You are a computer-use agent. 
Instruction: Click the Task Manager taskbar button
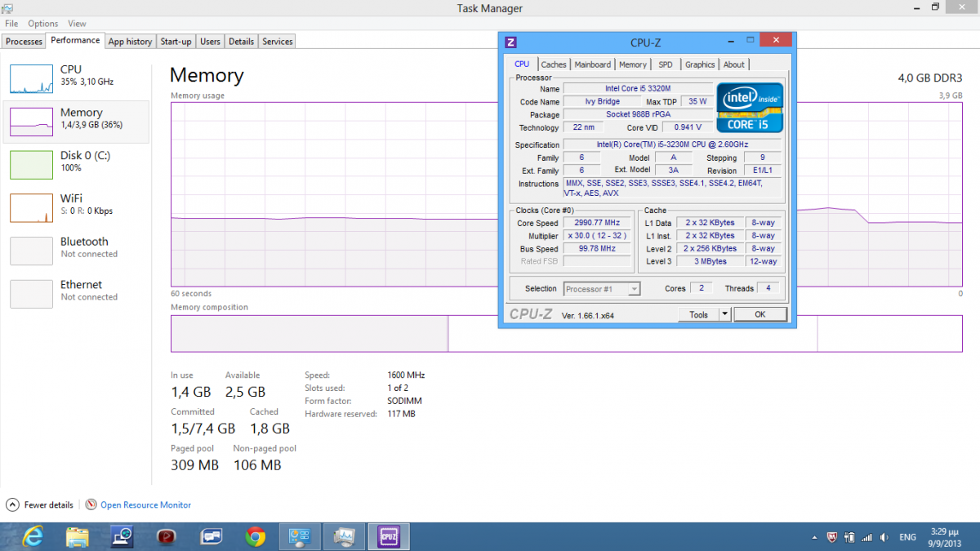click(x=345, y=536)
